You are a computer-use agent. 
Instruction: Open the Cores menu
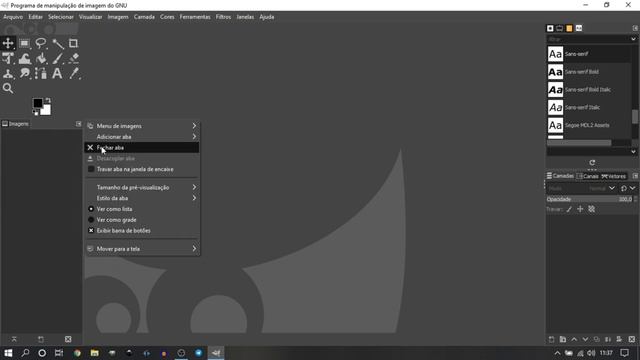tap(167, 17)
